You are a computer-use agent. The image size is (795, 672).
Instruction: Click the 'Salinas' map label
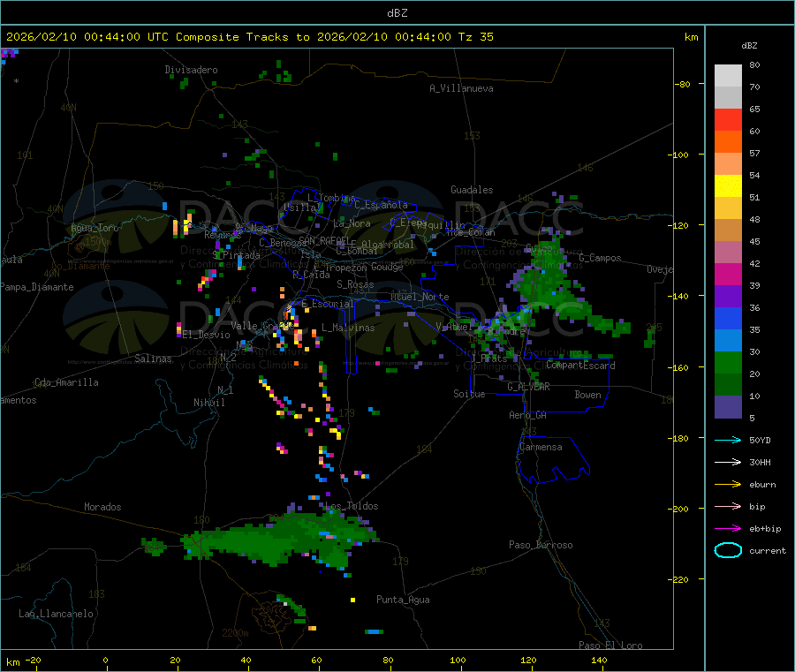(153, 359)
